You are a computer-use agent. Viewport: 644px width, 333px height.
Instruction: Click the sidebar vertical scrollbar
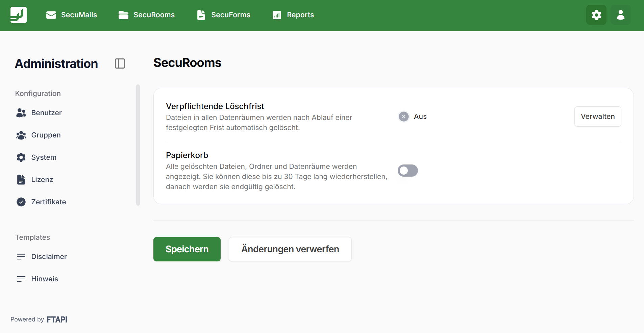pyautogui.click(x=138, y=145)
